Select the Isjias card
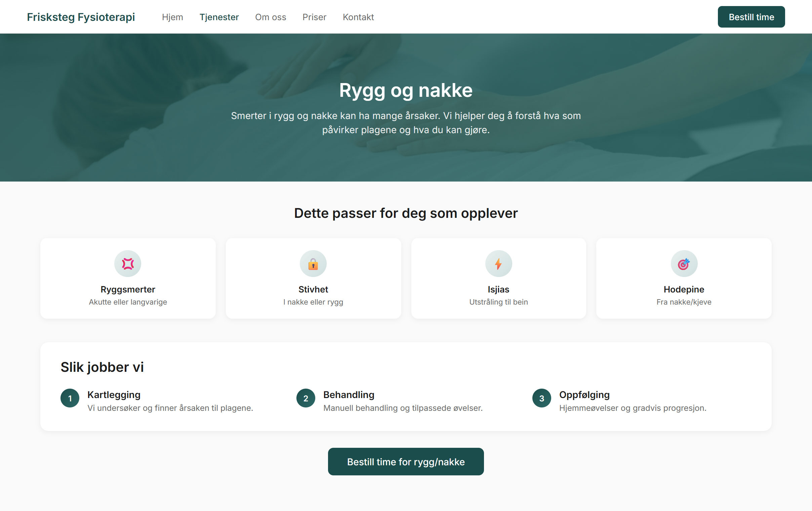The width and height of the screenshot is (812, 511). [x=498, y=278]
